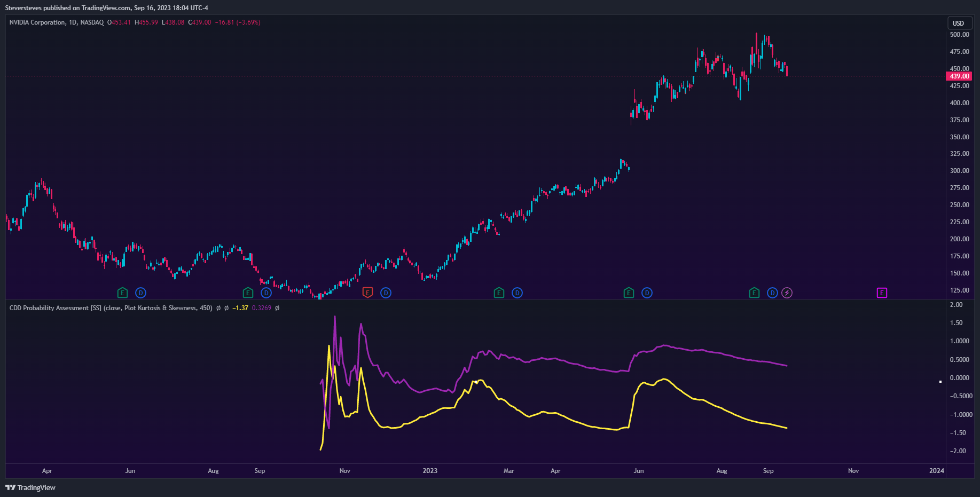980x497 pixels.
Task: Click the −2.00 indicator scale label
Action: click(958, 451)
